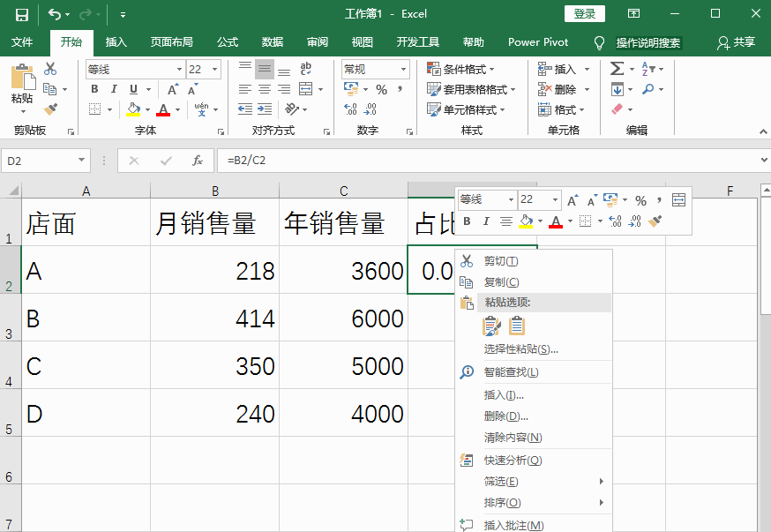The width and height of the screenshot is (771, 532).
Task: Toggle ribbon Italic formatting
Action: 114,89
